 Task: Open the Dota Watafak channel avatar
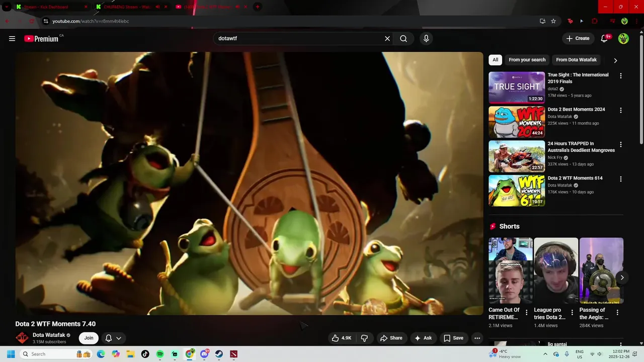(22, 338)
